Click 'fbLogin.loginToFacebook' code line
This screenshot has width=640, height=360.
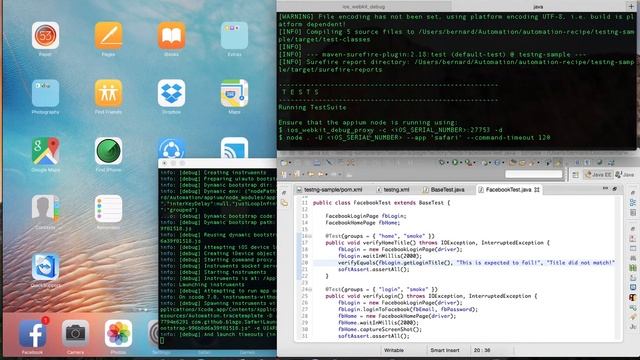(408, 309)
